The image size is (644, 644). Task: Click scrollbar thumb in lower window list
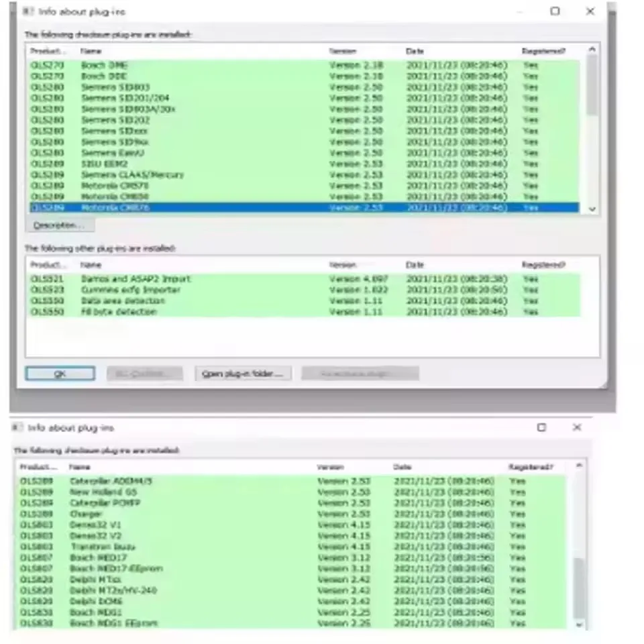[579, 588]
